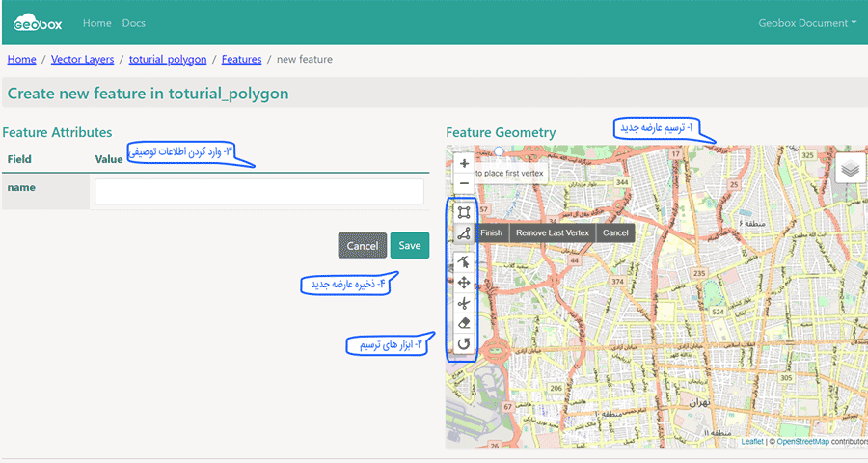The image size is (868, 463).
Task: Select the draw rectangle tool
Action: point(464,211)
